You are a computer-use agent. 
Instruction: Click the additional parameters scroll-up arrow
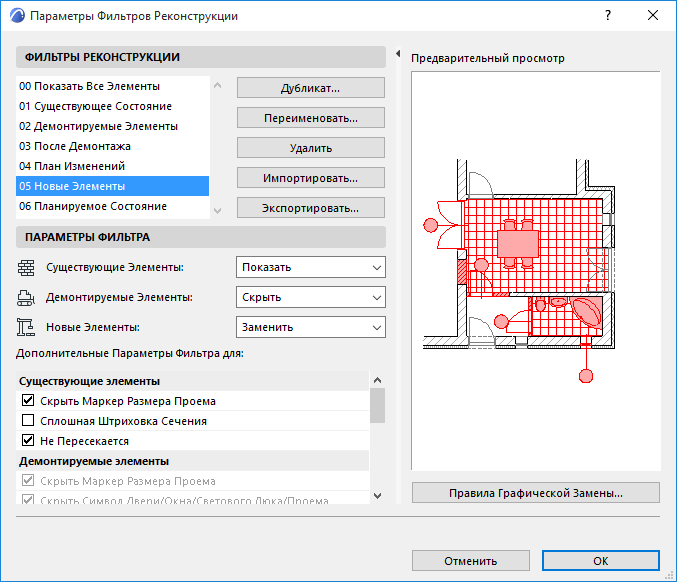[377, 380]
